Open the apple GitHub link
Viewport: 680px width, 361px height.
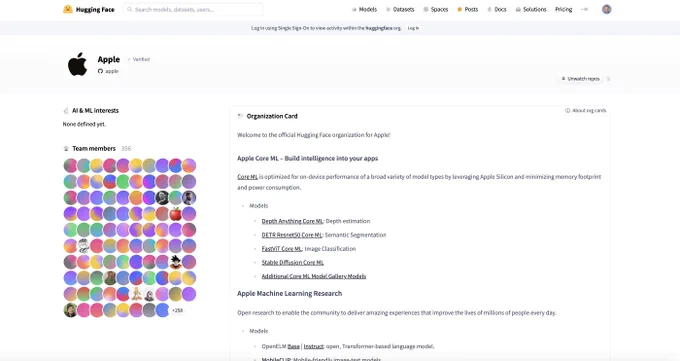108,71
